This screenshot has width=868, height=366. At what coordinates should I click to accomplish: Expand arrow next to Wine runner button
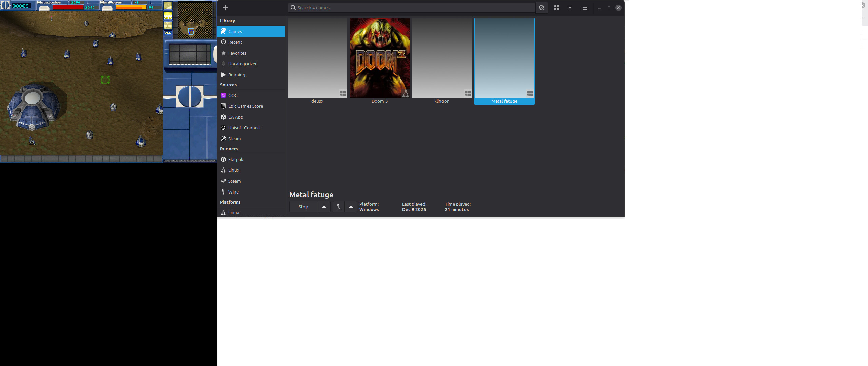[x=351, y=207]
